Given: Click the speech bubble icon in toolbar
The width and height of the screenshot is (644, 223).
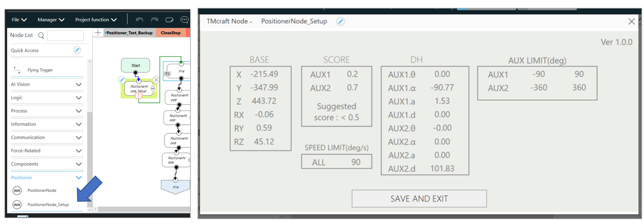Looking at the screenshot, I should point(184,20).
